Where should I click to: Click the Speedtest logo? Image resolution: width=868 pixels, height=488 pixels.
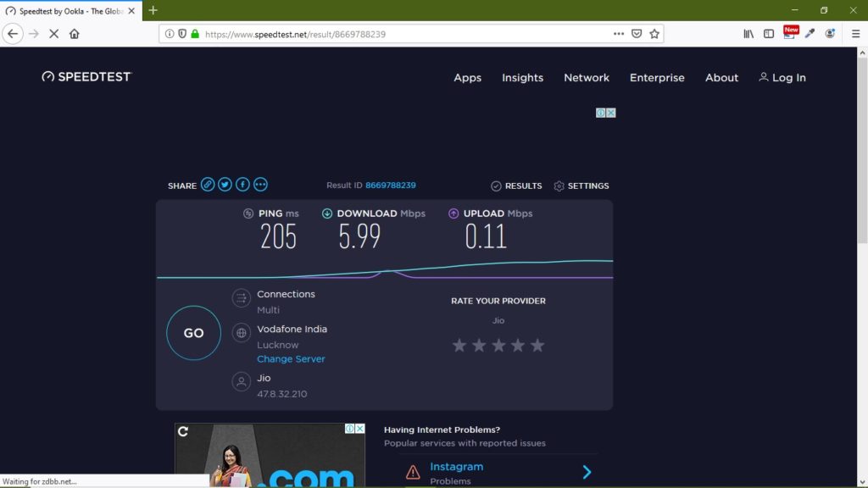[87, 77]
